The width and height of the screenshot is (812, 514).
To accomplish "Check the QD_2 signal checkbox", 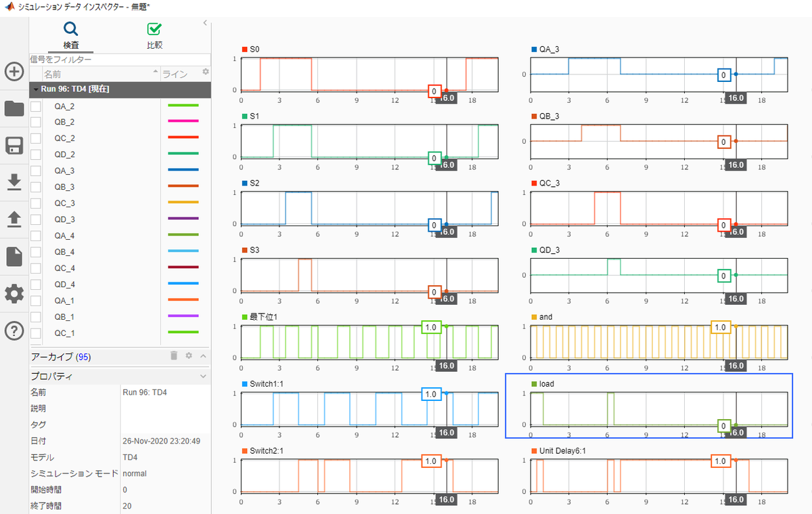I will pos(35,155).
